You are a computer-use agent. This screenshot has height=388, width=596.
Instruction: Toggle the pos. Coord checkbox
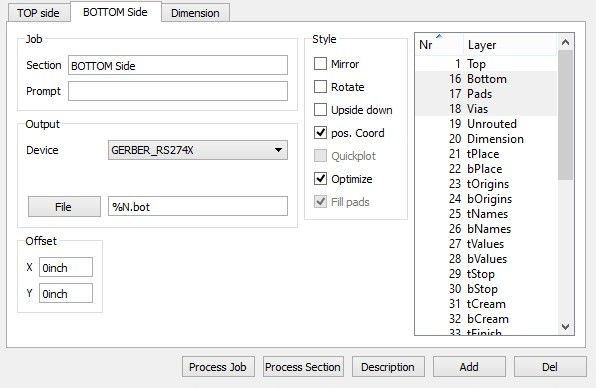tap(320, 133)
